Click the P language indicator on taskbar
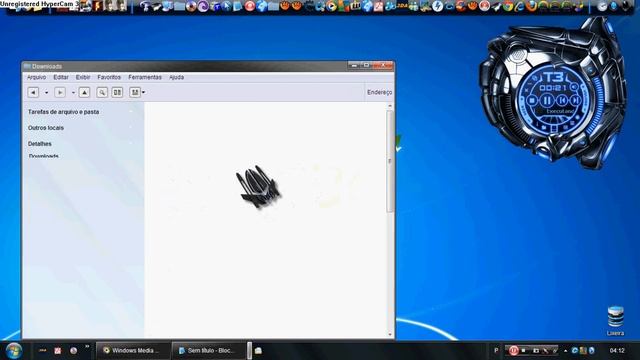 [496, 351]
